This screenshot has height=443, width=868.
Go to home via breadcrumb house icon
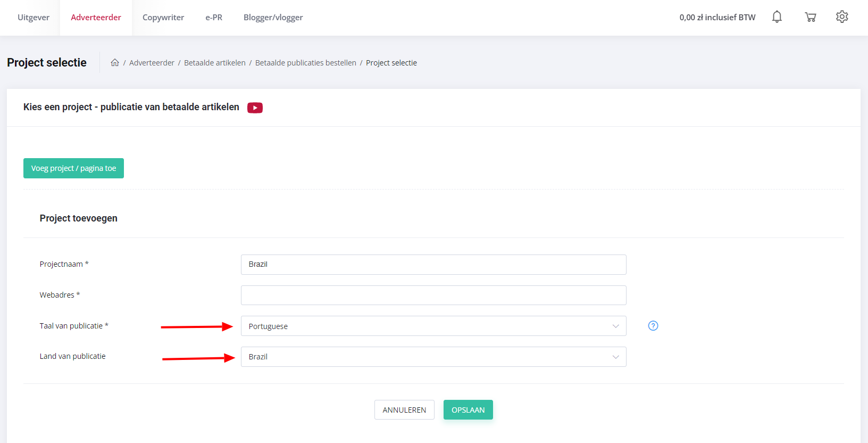click(115, 62)
